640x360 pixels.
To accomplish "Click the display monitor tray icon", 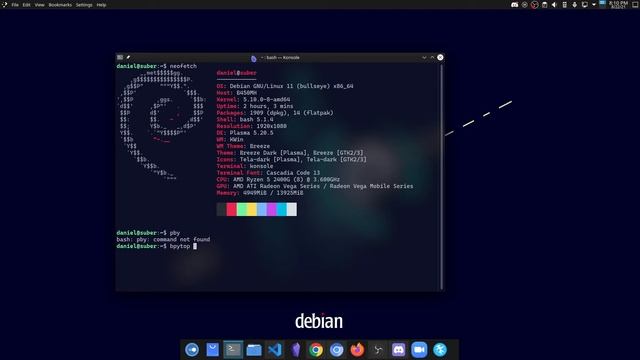I will 584,5.
